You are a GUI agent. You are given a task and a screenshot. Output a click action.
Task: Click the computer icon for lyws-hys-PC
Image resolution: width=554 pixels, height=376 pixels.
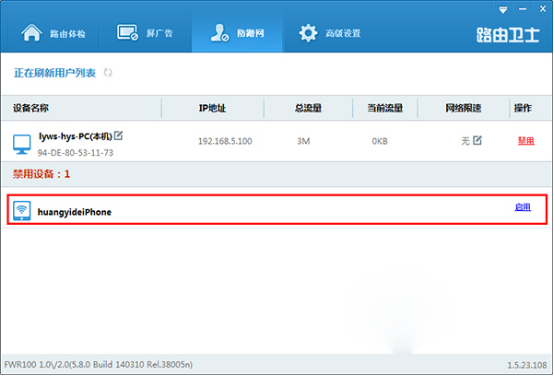(22, 144)
